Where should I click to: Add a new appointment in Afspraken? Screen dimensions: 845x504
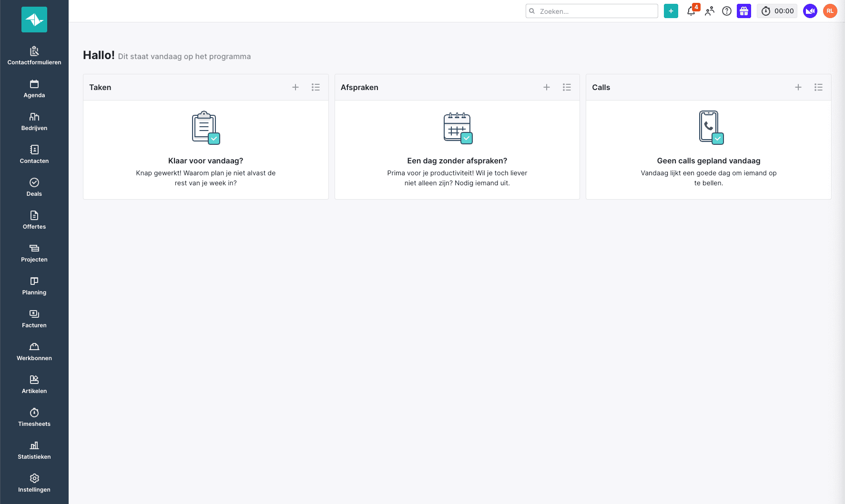coord(547,87)
